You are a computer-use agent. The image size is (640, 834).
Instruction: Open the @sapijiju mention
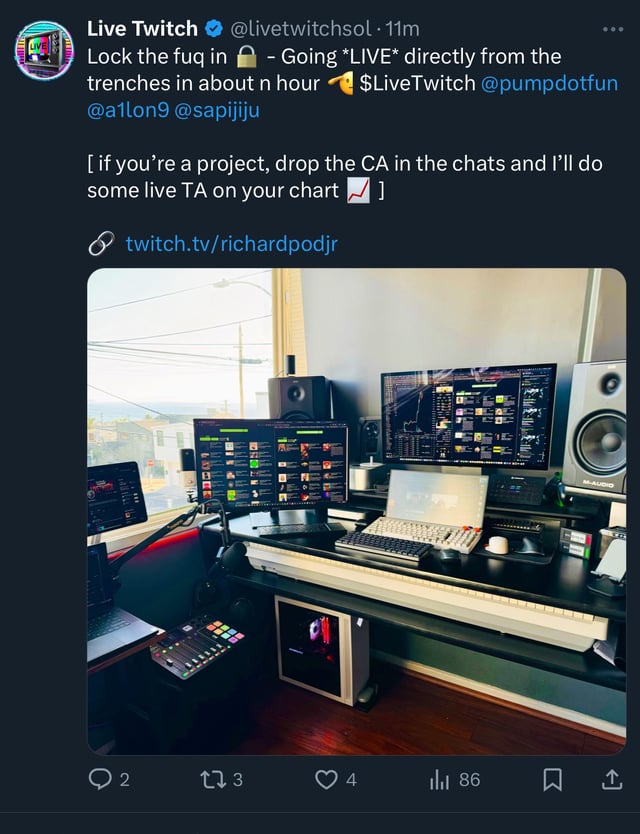click(220, 110)
